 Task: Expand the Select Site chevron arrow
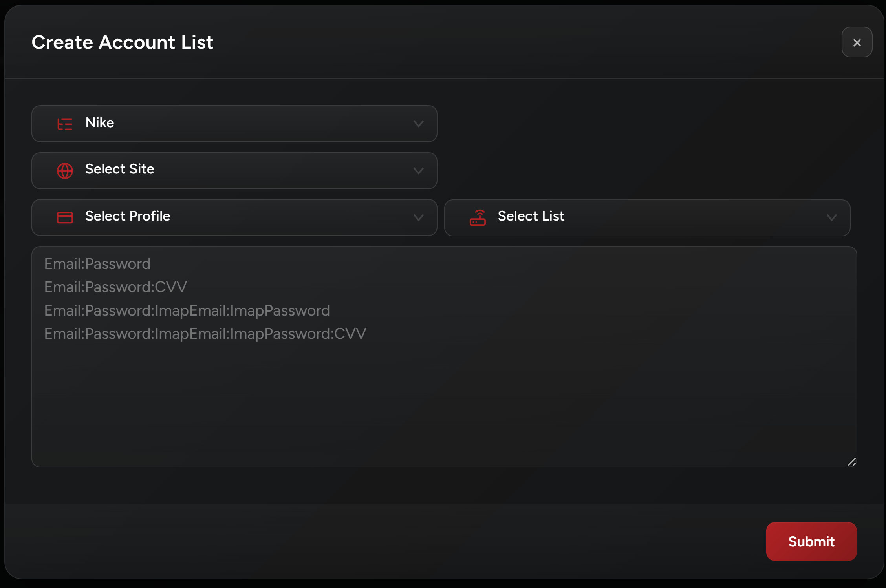pyautogui.click(x=418, y=171)
